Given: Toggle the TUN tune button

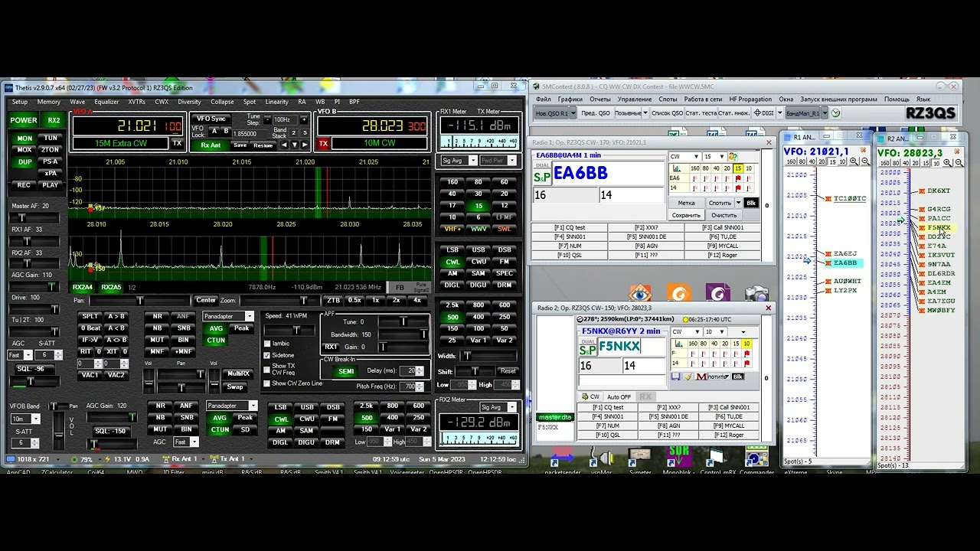Looking at the screenshot, I should pyautogui.click(x=51, y=139).
